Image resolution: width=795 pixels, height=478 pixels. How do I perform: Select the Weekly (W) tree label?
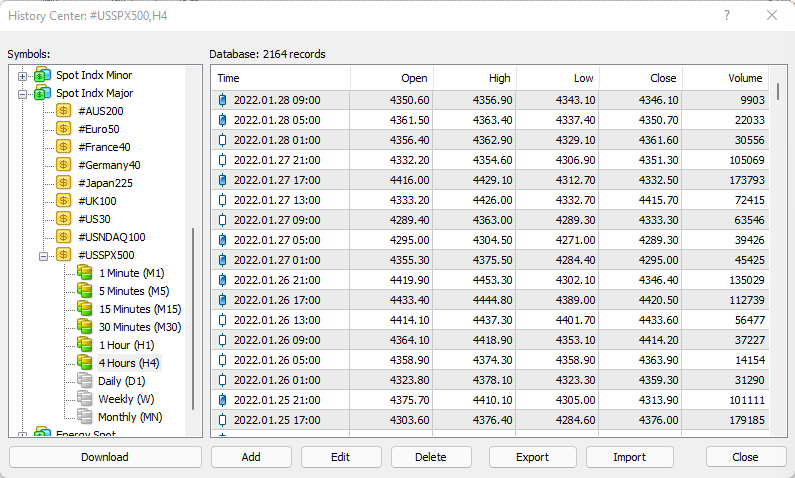[126, 399]
